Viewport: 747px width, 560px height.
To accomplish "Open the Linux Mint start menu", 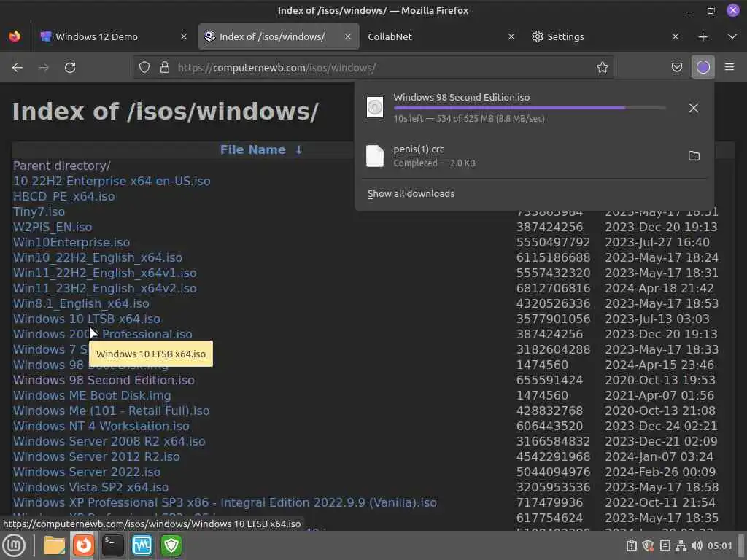I will pos(14,545).
